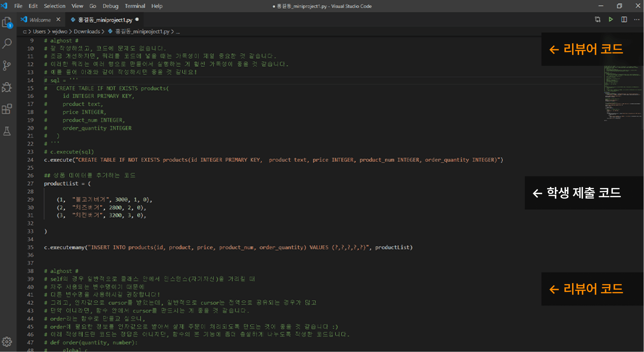This screenshot has width=644, height=352.
Task: Open the Go menu
Action: [93, 6]
